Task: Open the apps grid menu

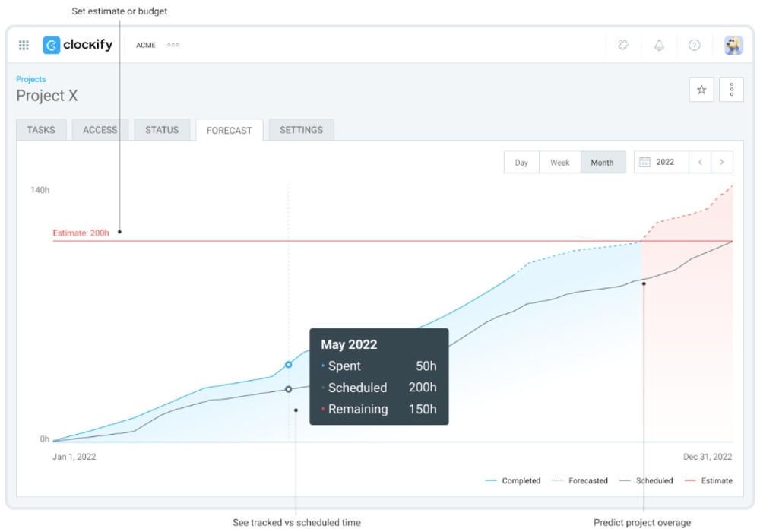Action: (24, 45)
